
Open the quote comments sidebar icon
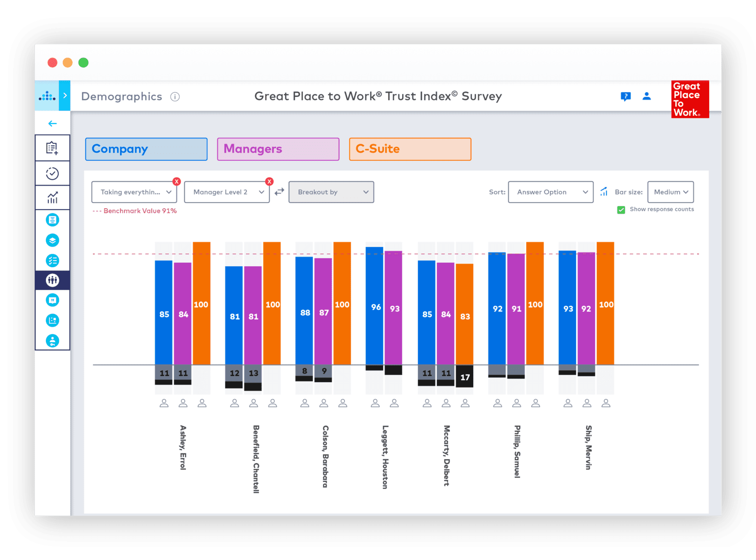coord(52,300)
